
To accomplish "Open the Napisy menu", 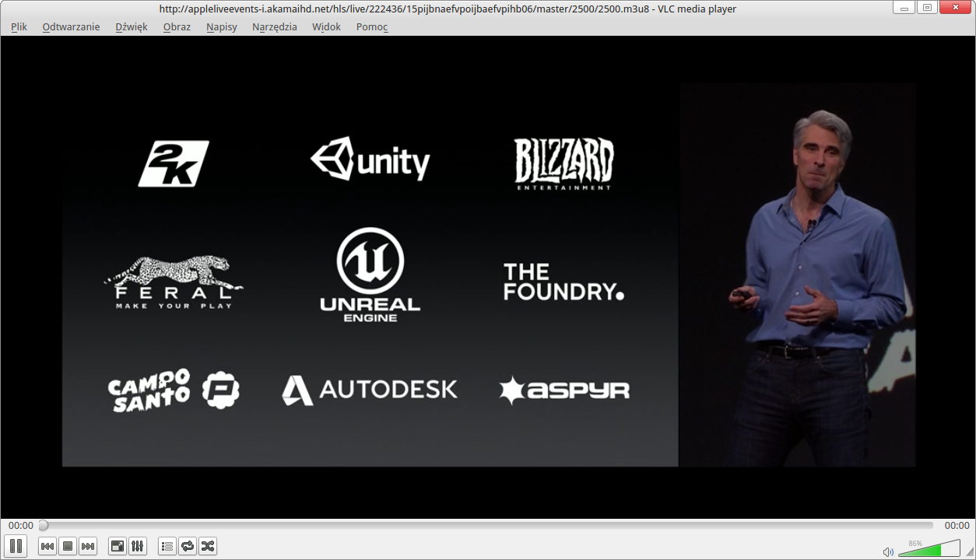I will click(x=222, y=26).
